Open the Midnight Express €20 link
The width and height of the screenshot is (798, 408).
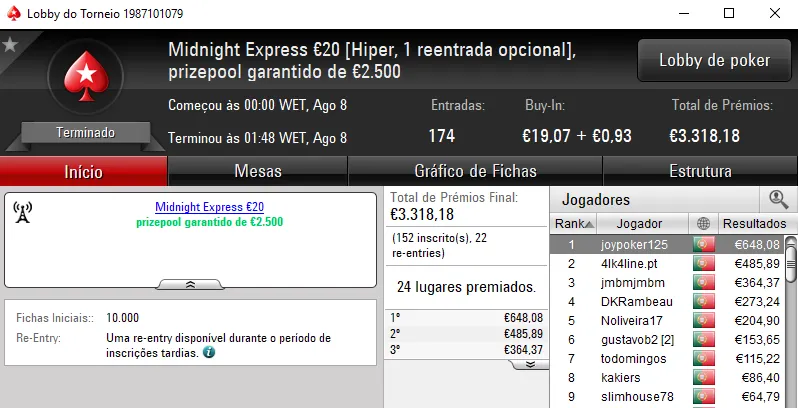[209, 207]
